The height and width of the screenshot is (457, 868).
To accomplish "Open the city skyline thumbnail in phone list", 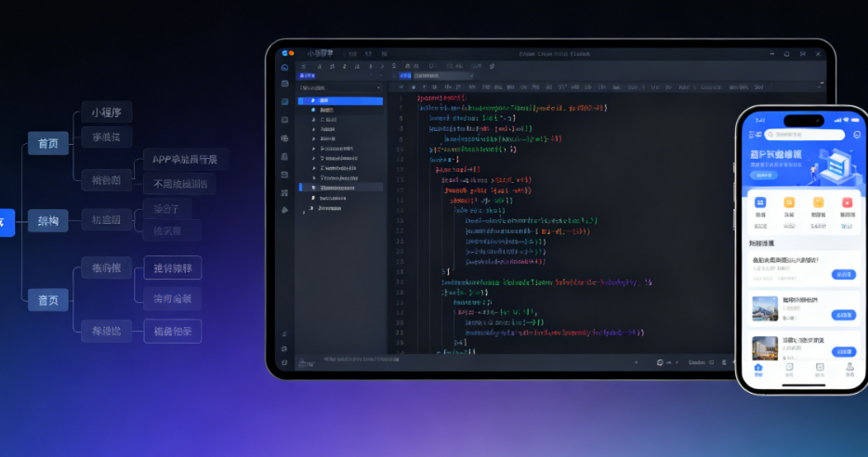I will (765, 309).
